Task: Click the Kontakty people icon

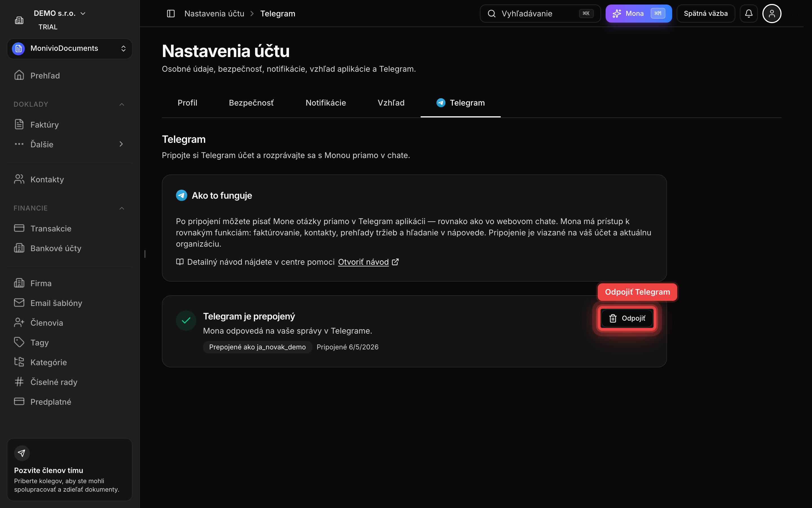Action: 19,179
